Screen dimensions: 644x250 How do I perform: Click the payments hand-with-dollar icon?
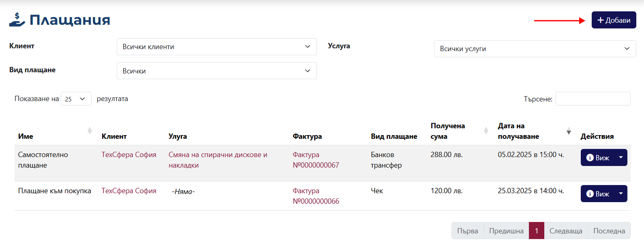point(17,20)
